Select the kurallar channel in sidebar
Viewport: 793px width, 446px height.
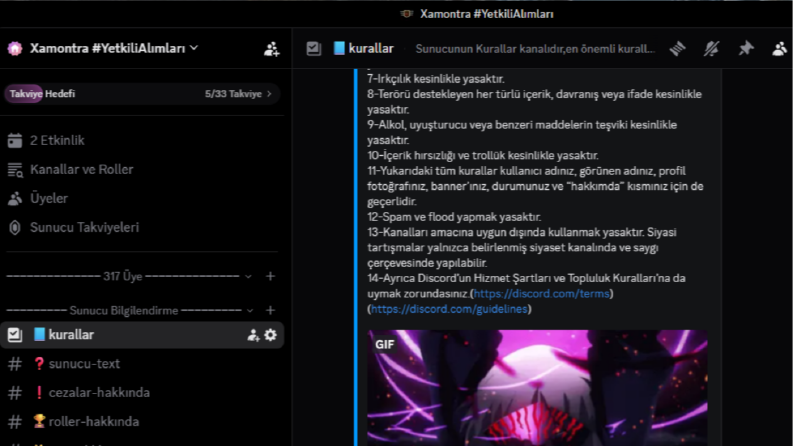(x=142, y=335)
